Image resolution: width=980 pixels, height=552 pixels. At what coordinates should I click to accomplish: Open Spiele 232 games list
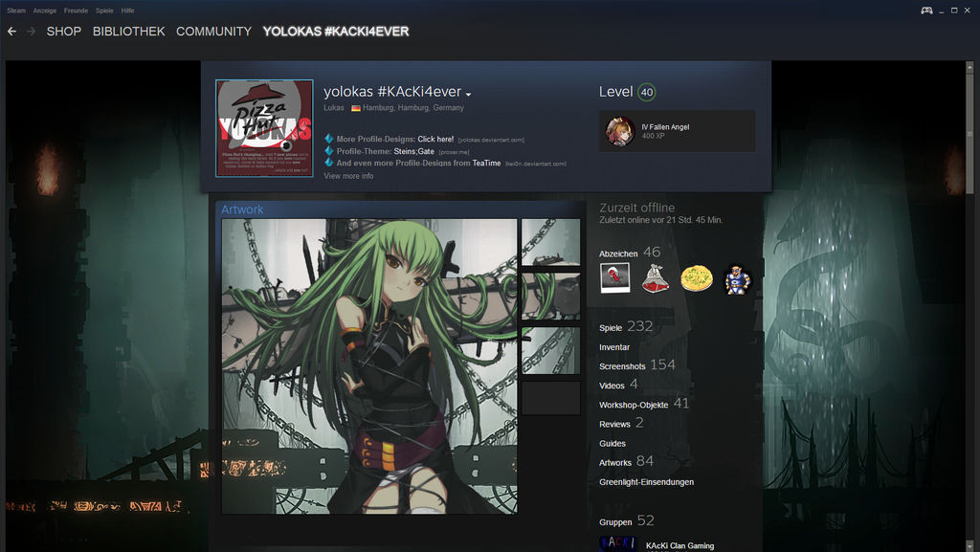tap(626, 326)
